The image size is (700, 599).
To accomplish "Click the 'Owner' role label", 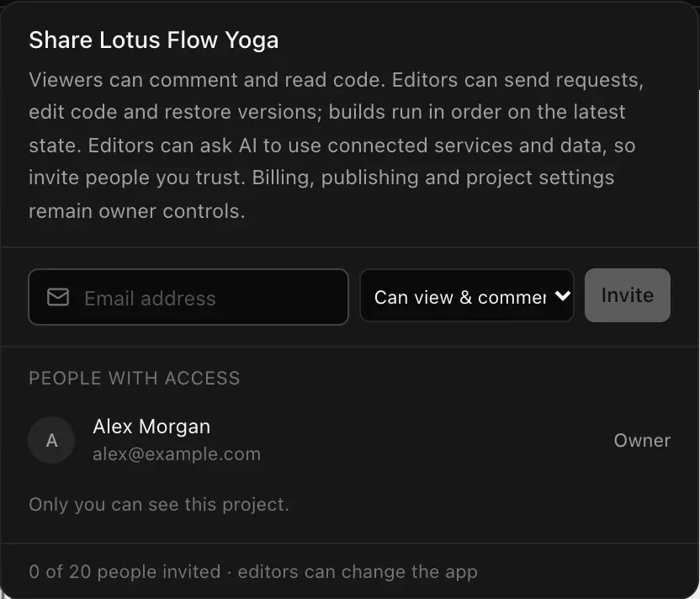I will 642,441.
